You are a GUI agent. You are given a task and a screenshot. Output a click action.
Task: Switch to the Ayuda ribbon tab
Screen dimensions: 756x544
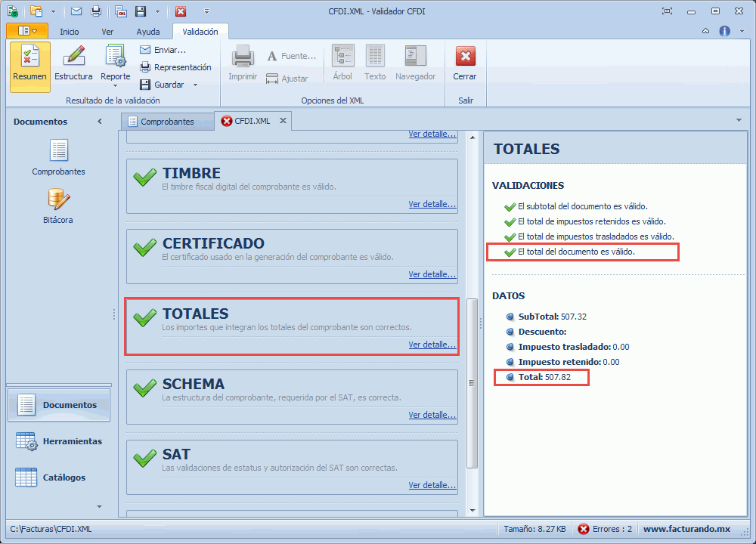[x=147, y=32]
